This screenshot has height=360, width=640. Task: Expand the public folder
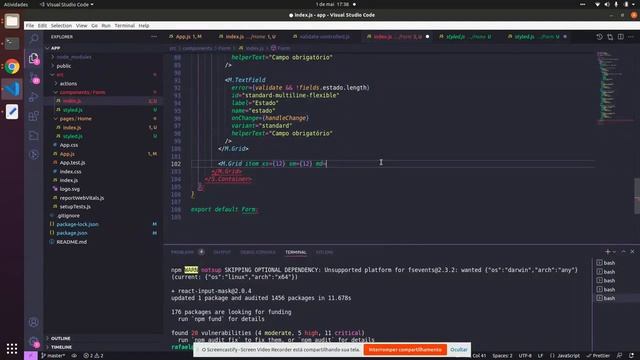click(64, 66)
